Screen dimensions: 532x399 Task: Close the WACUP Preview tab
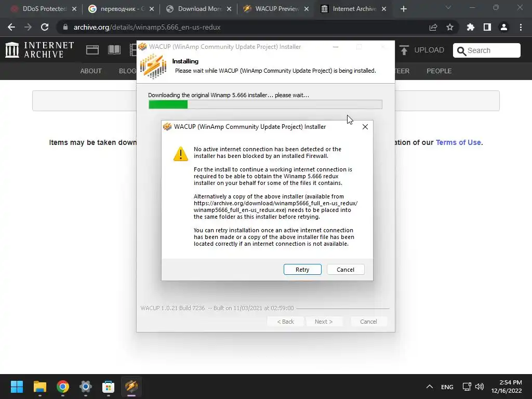pyautogui.click(x=307, y=9)
